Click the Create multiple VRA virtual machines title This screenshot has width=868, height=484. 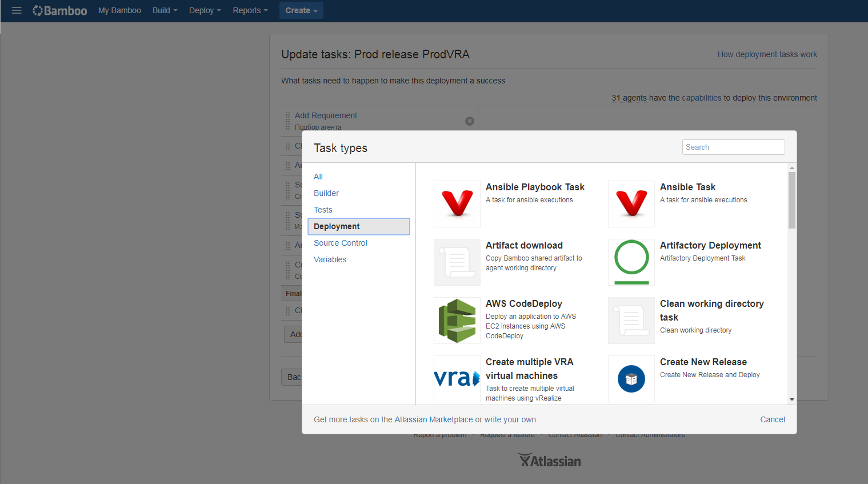pos(530,369)
